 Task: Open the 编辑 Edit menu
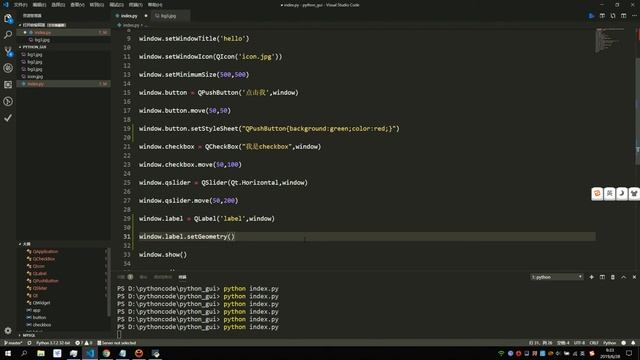coord(40,5)
